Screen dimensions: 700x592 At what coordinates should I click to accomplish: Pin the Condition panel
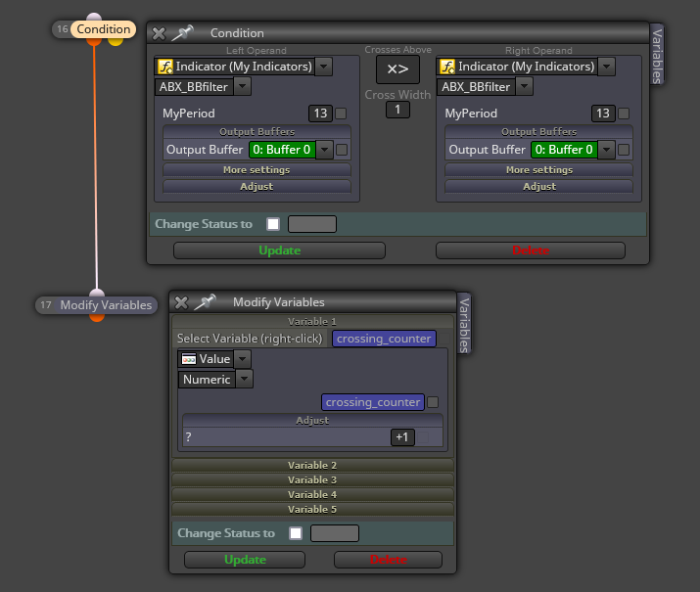(182, 33)
